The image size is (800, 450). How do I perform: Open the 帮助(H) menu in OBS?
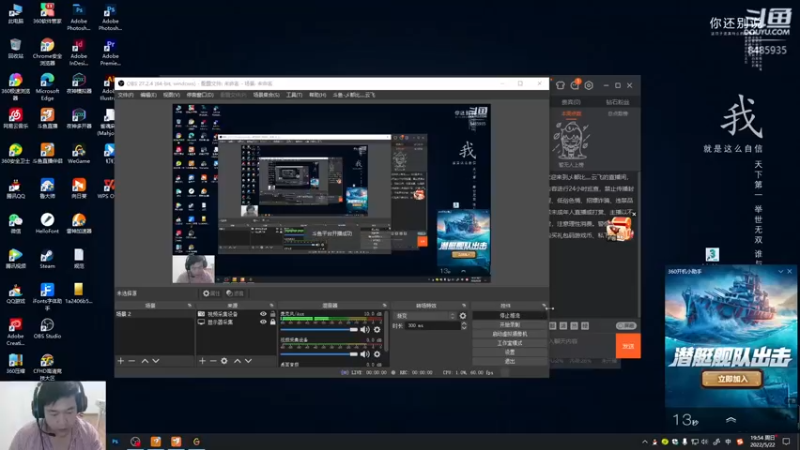pos(317,95)
